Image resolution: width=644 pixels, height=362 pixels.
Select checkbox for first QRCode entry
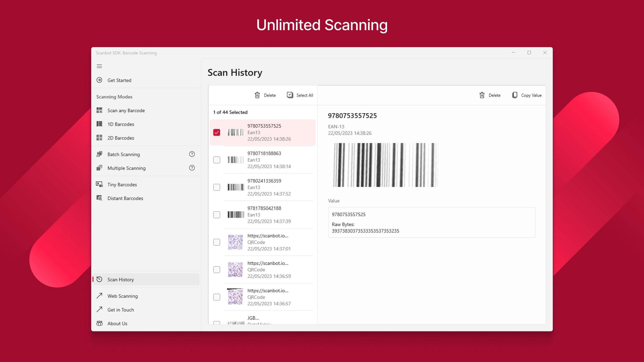click(216, 242)
